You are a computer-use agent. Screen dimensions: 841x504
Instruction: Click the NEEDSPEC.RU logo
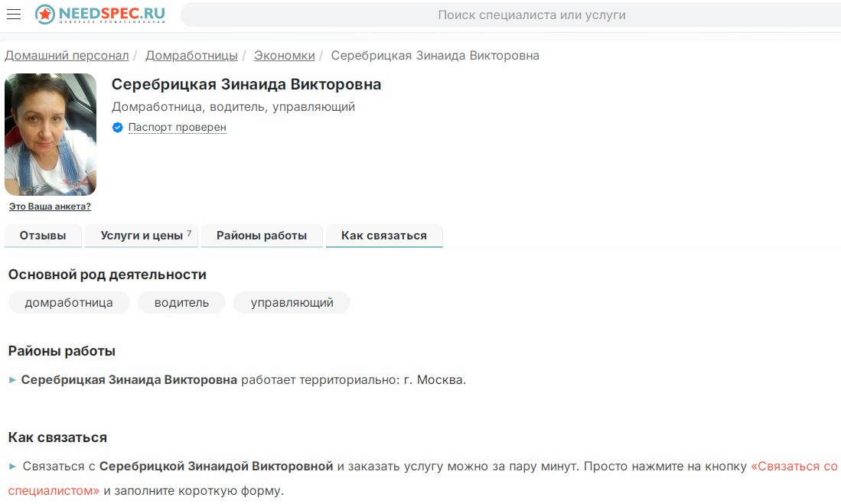pyautogui.click(x=99, y=15)
